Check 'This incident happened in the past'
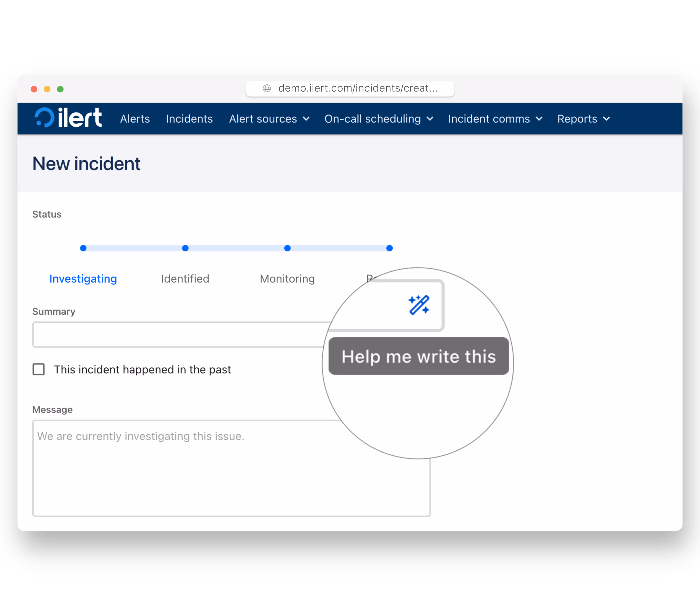700x606 pixels. point(39,369)
